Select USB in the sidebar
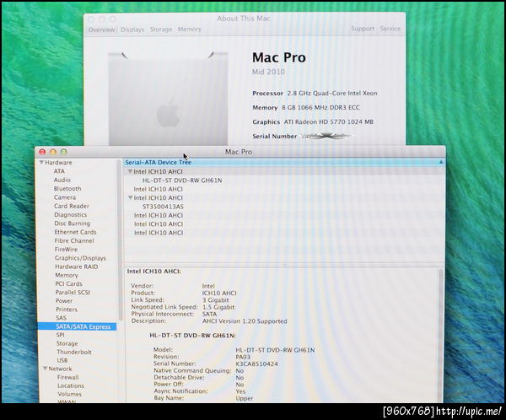 pyautogui.click(x=62, y=360)
